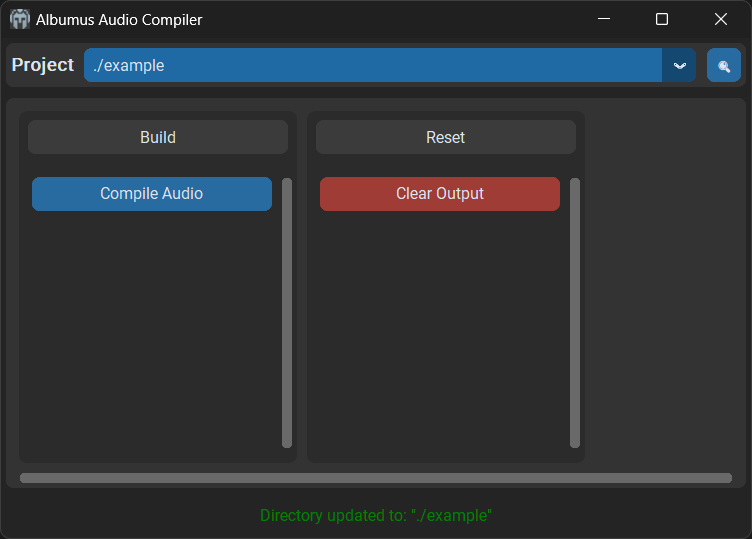Click the Albumus Audio Compiler title text
752x539 pixels.
(119, 19)
